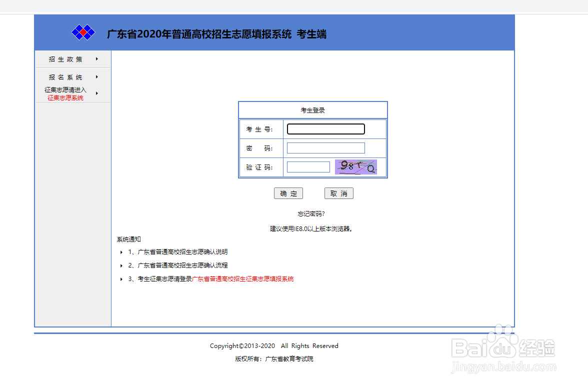
Task: Click inside the 密码 password field
Action: (325, 147)
